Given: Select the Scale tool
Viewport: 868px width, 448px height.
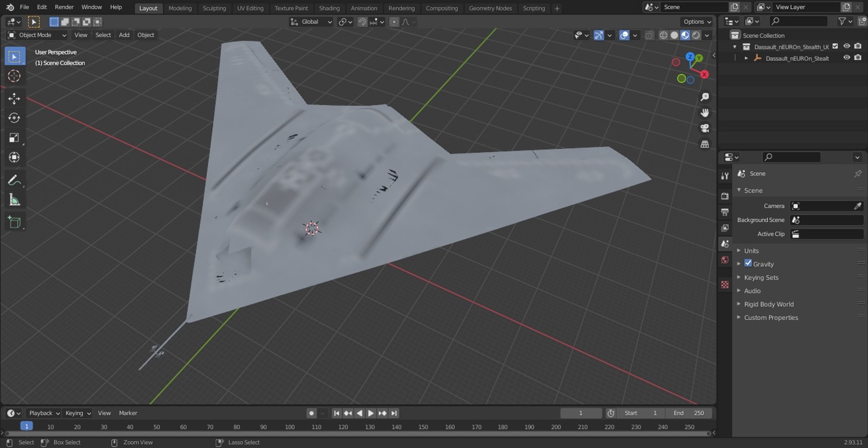Looking at the screenshot, I should [14, 138].
